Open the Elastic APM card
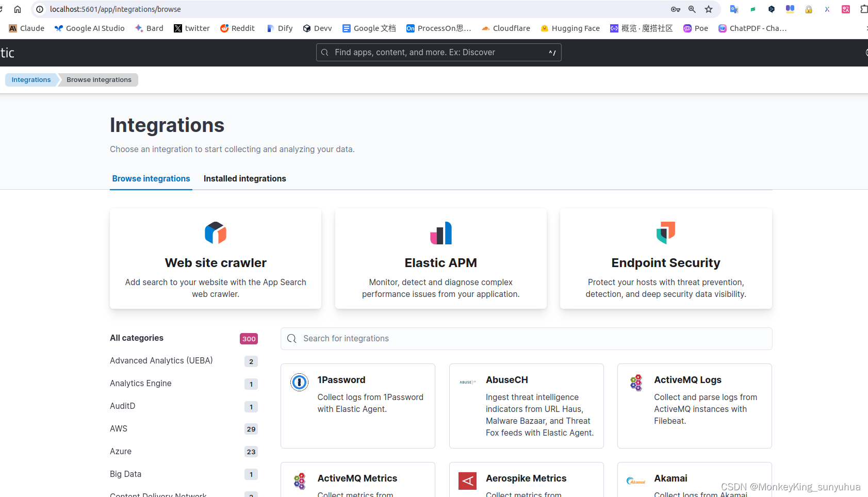 coord(441,259)
